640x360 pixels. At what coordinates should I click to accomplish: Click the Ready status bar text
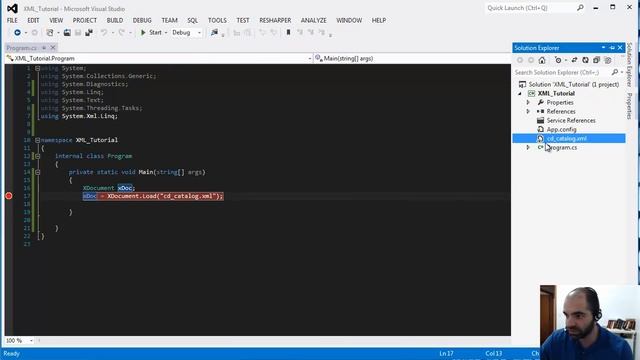point(11,354)
